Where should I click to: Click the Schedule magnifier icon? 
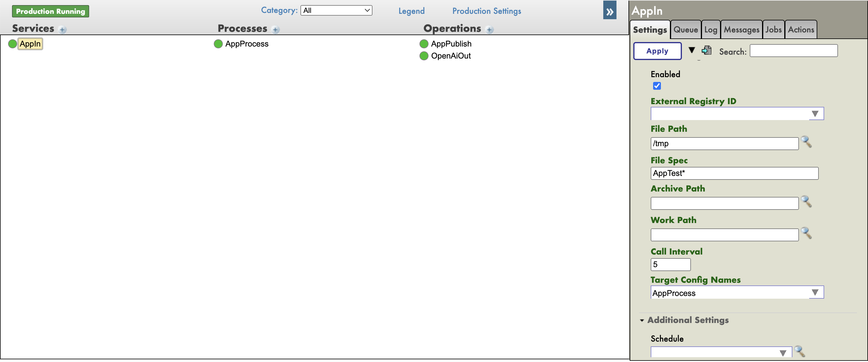tap(799, 351)
